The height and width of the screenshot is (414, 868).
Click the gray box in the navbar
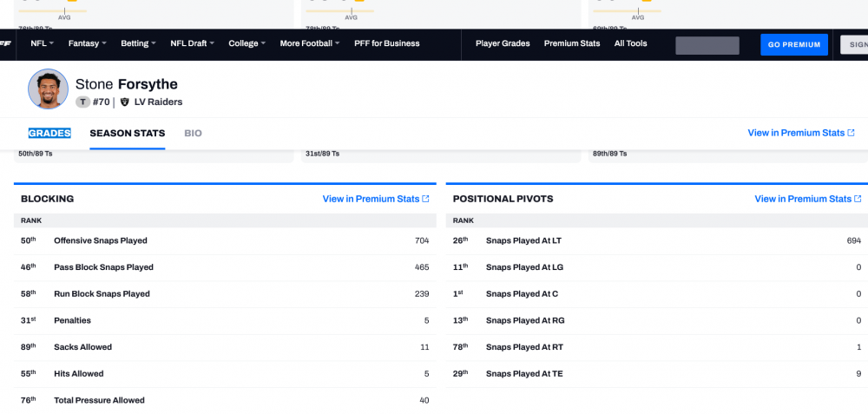point(707,45)
